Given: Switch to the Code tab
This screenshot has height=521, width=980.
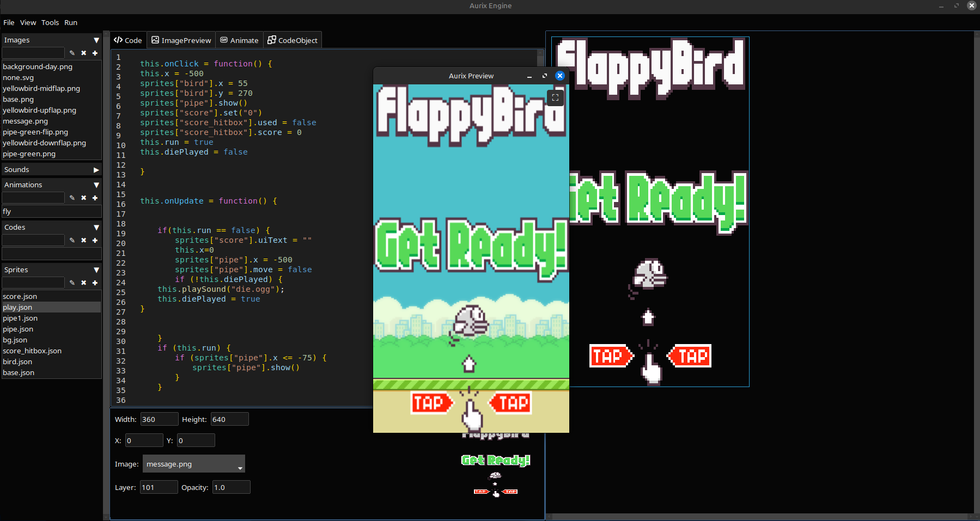Looking at the screenshot, I should click(x=128, y=40).
